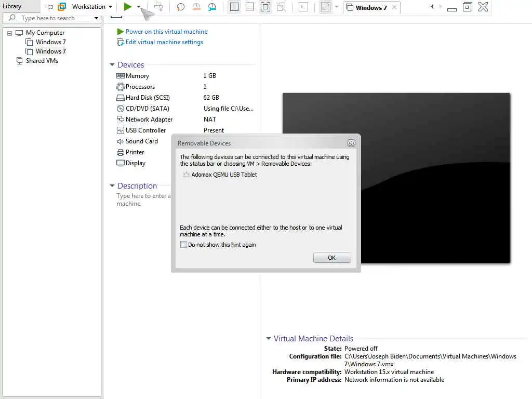Screen dimensions: 532x399
Task: Click the USB Controller device icon
Action: point(120,130)
